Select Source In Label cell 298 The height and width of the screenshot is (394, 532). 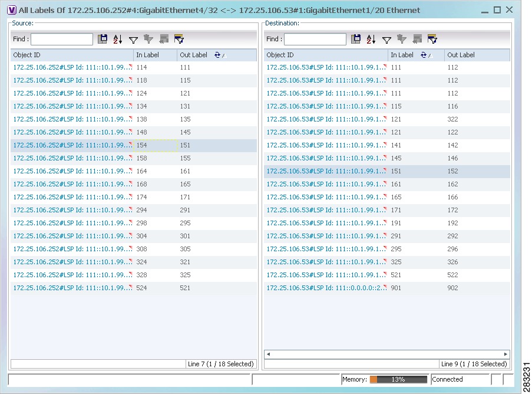[155, 223]
